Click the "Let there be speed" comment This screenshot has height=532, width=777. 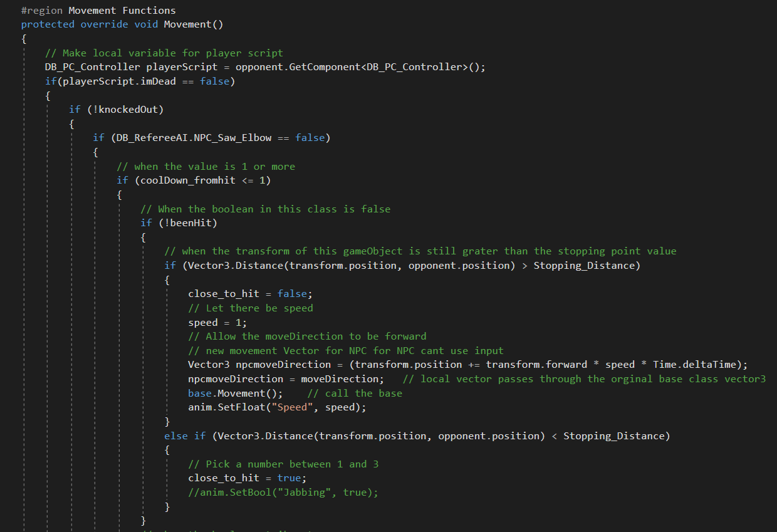point(250,308)
